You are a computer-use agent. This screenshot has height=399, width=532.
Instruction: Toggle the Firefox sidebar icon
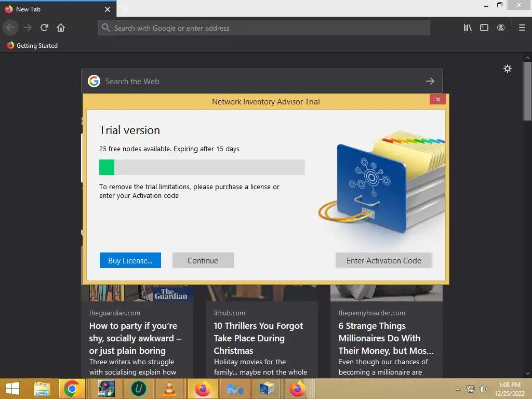click(484, 28)
